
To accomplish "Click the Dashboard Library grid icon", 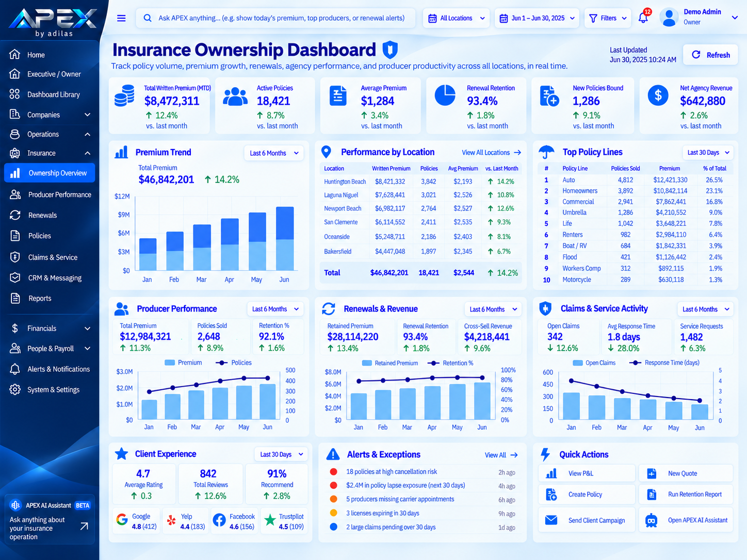I will pos(15,94).
